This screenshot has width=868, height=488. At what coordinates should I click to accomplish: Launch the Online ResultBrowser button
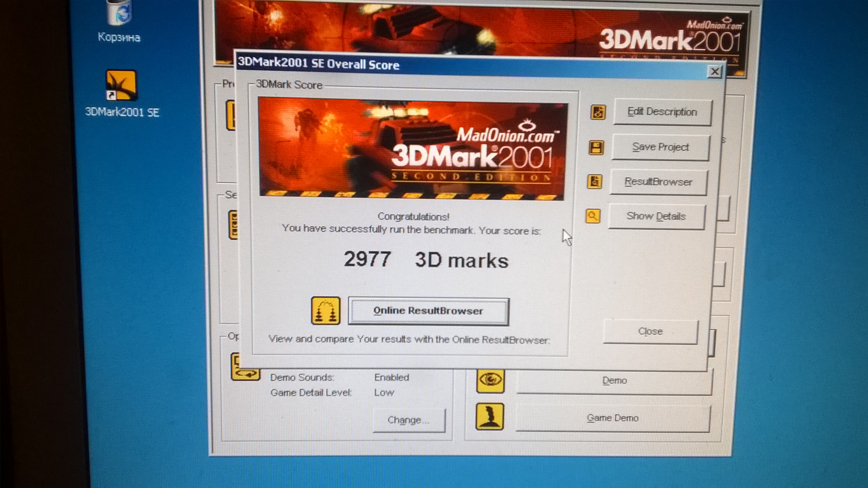pyautogui.click(x=428, y=311)
